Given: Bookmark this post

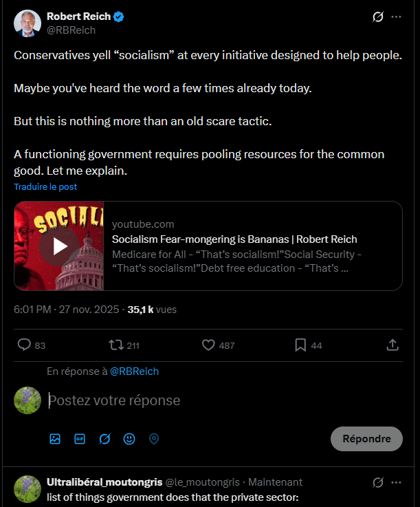Looking at the screenshot, I should point(300,345).
